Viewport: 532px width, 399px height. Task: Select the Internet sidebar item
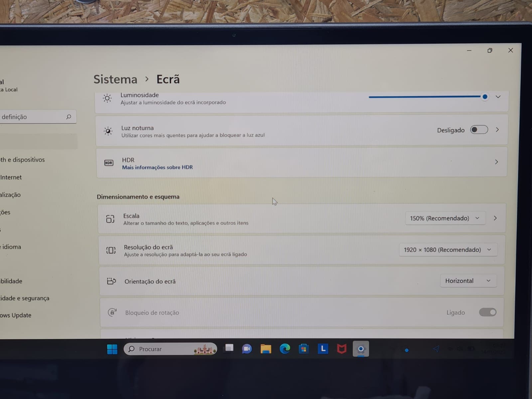click(11, 178)
